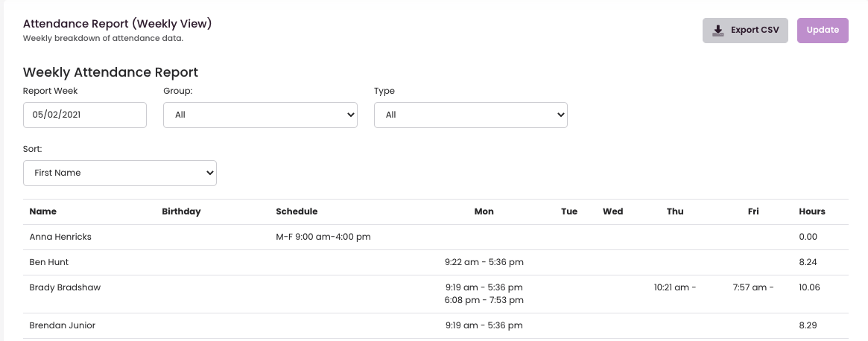Click the 10.06 hours value
Image resolution: width=868 pixels, height=341 pixels.
coord(809,288)
